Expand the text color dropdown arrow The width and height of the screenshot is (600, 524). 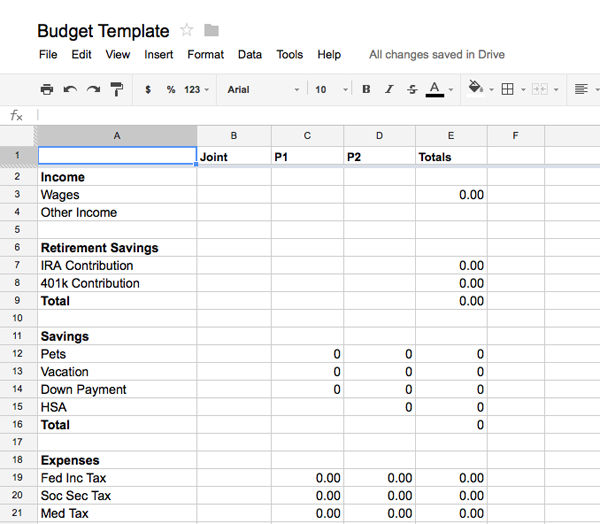click(x=451, y=90)
